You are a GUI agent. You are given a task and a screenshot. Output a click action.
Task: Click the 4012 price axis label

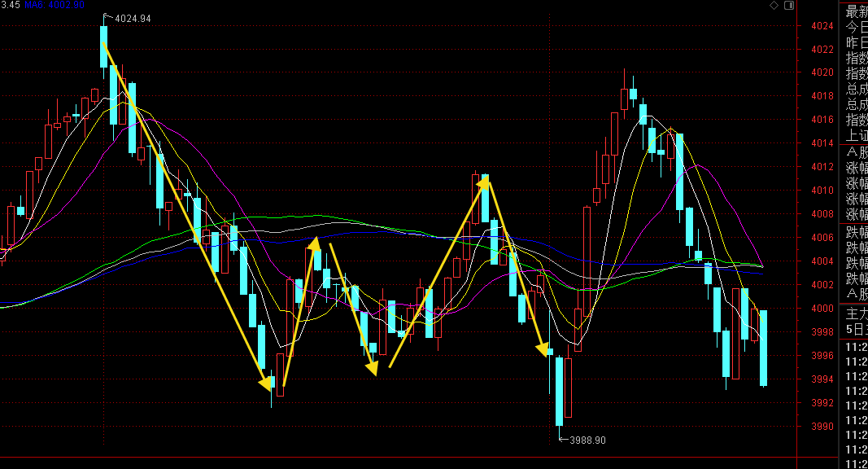[822, 167]
